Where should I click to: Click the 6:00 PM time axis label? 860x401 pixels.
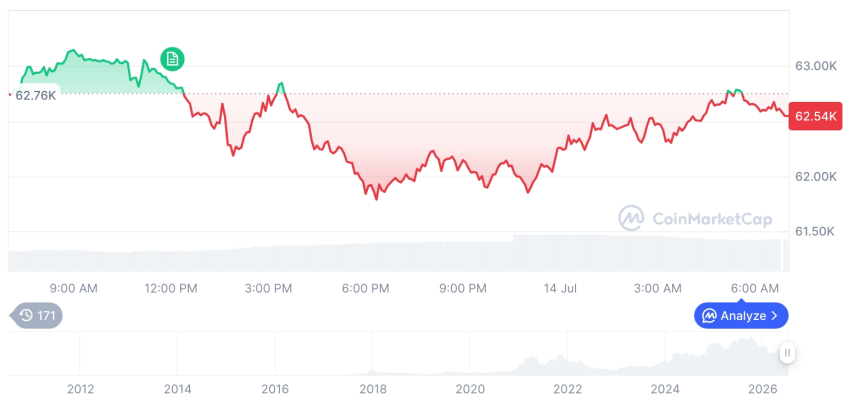coord(365,288)
